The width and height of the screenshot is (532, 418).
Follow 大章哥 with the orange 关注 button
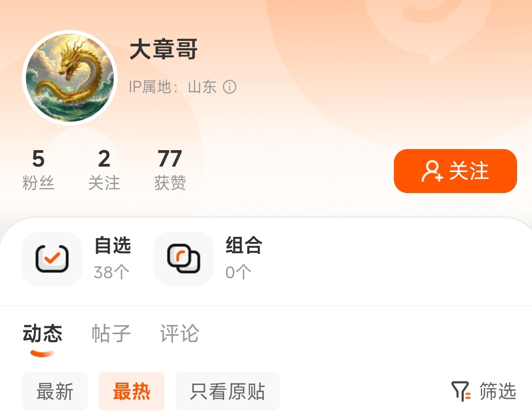point(455,171)
